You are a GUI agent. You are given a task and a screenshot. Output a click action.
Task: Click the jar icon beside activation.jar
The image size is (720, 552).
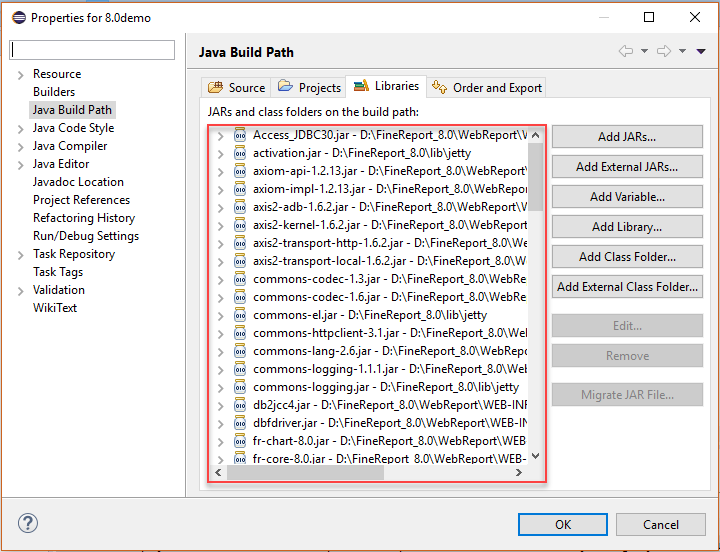[240, 153]
